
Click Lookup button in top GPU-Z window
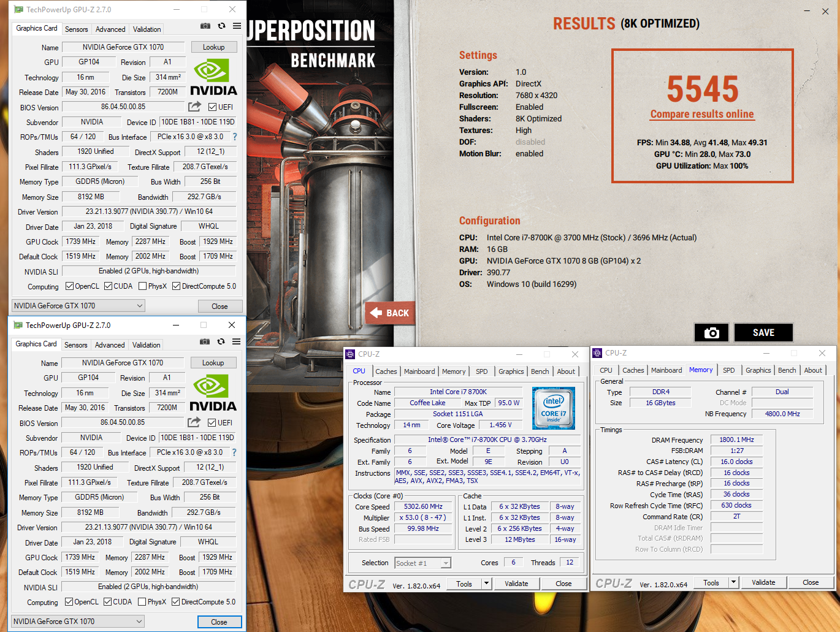tap(213, 47)
